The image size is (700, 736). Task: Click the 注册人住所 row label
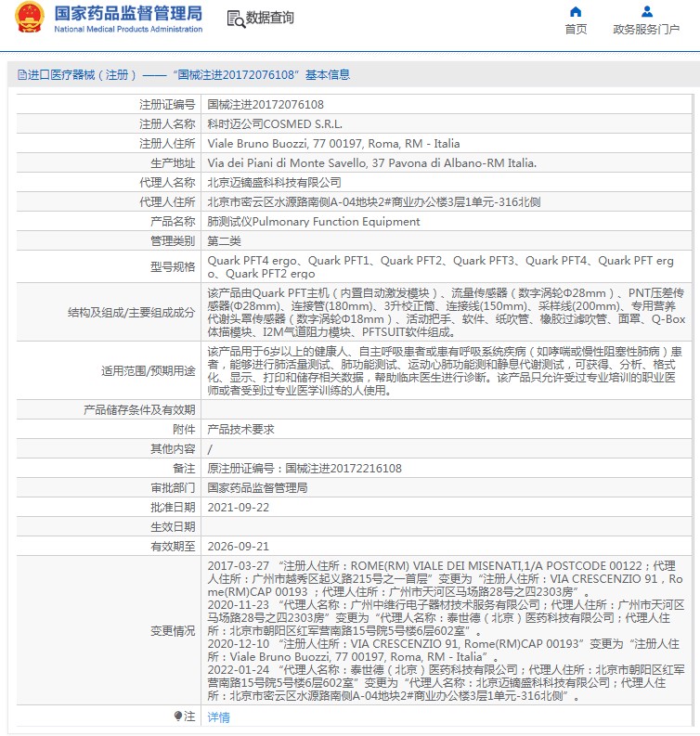pos(167,143)
